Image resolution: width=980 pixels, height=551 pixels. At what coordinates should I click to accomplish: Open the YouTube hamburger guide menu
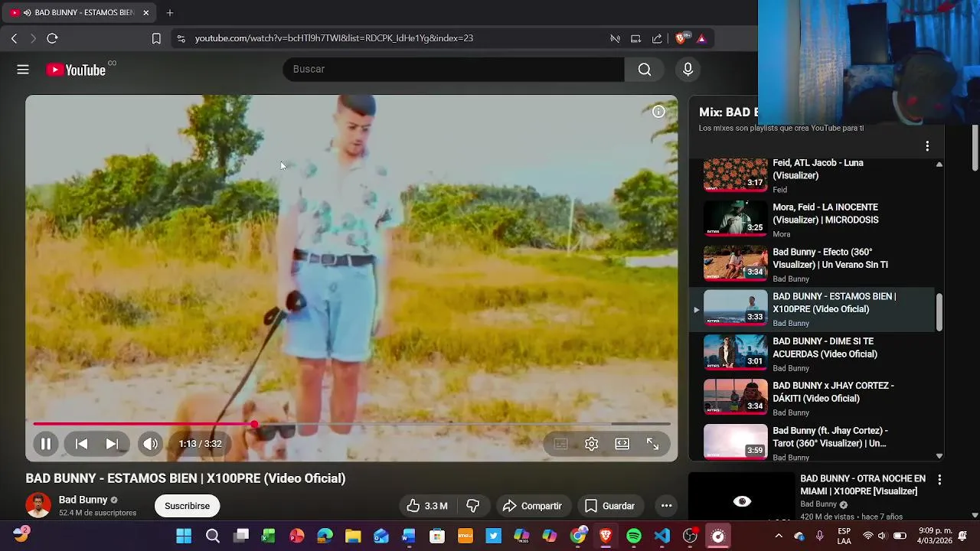(x=23, y=70)
